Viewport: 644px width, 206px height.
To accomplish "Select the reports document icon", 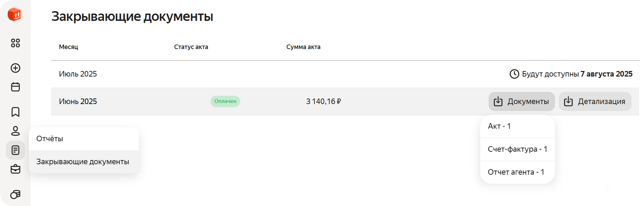I will click(15, 150).
